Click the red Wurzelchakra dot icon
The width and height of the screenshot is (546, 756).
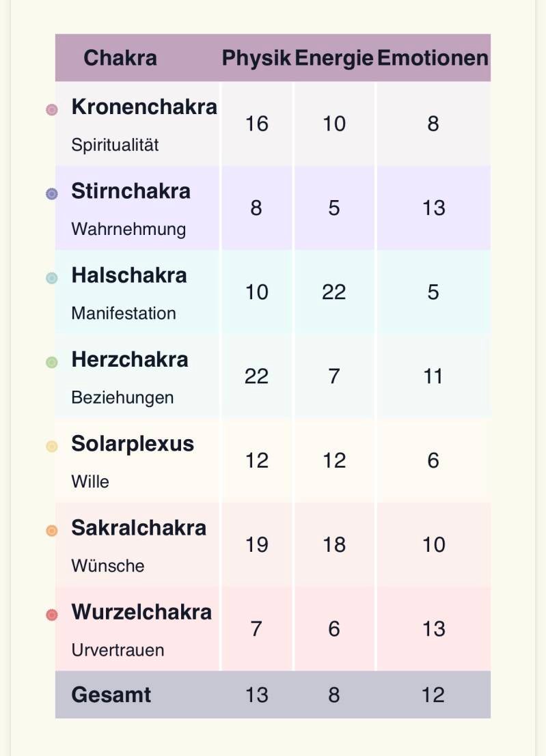52,615
